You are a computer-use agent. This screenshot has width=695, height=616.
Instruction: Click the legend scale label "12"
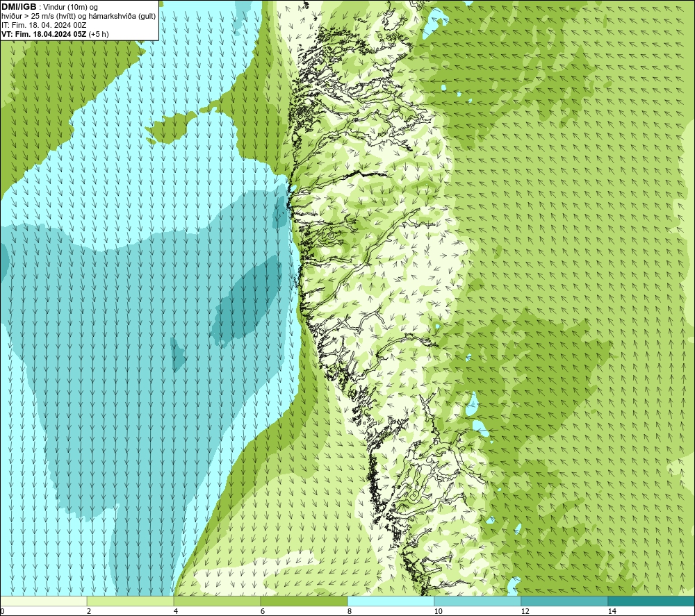(x=525, y=611)
